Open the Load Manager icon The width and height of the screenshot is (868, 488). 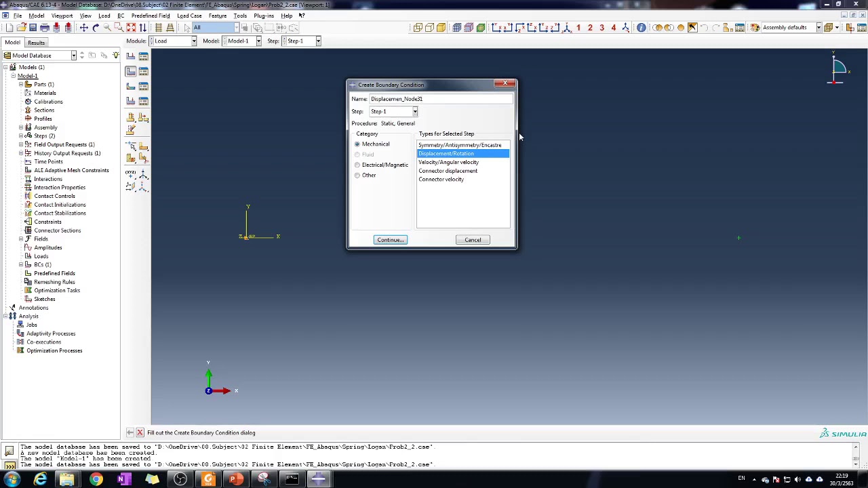[143, 56]
